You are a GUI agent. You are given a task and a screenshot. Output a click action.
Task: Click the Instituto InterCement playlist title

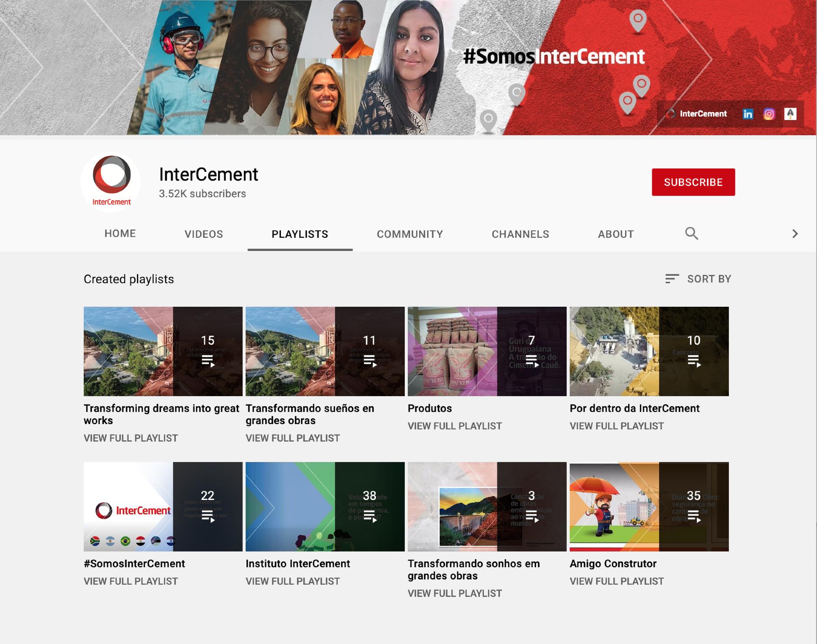pos(297,564)
